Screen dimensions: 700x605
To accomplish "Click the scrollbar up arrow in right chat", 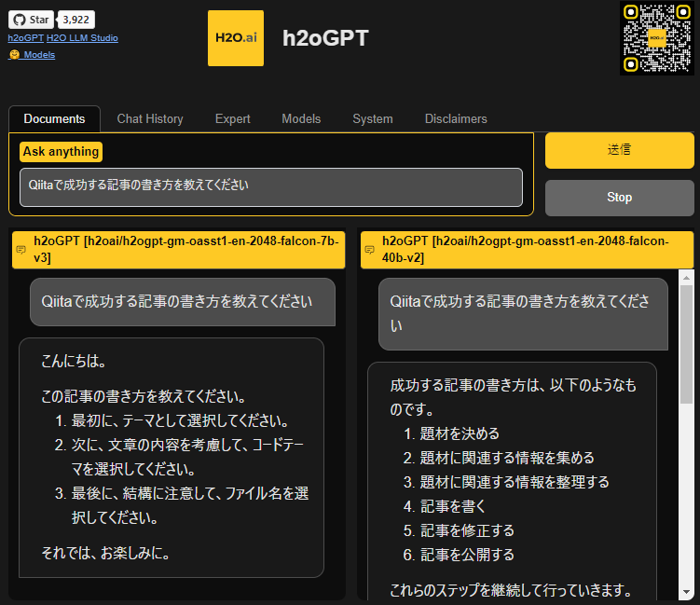I will tap(686, 278).
